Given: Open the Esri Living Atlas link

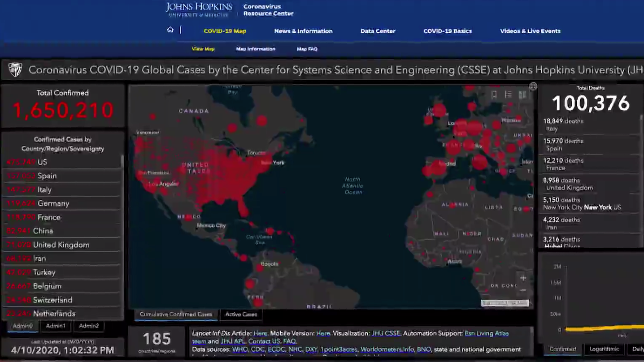Looking at the screenshot, I should pyautogui.click(x=487, y=333).
